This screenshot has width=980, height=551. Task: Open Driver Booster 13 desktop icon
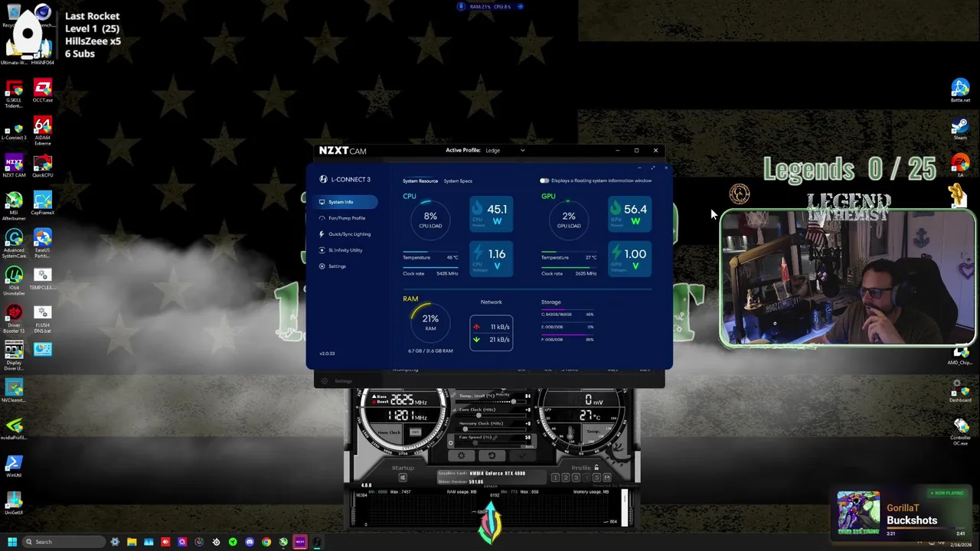coord(14,318)
